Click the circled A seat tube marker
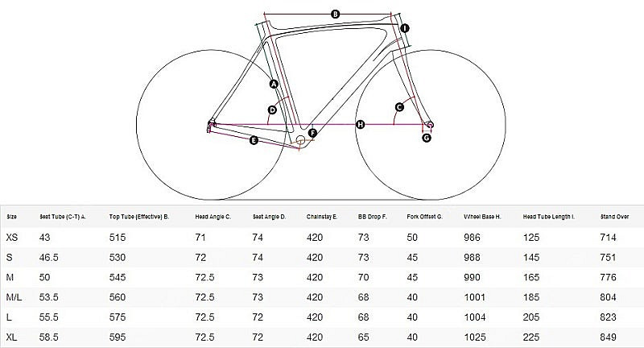644x348 pixels. pyautogui.click(x=274, y=85)
